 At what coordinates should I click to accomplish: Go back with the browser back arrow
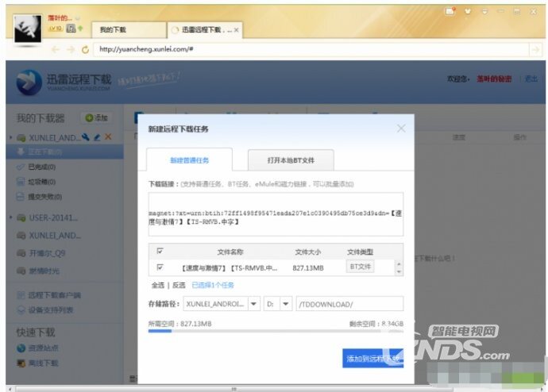click(x=56, y=49)
